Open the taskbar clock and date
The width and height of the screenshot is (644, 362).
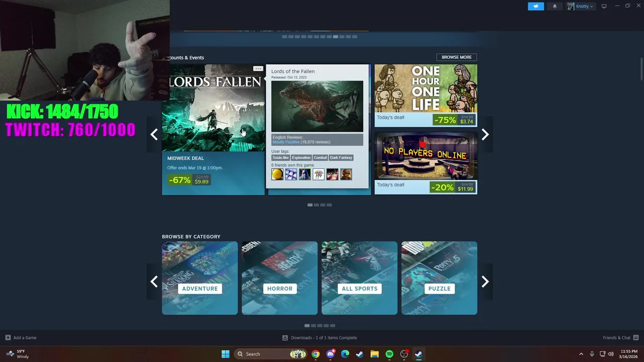629,354
